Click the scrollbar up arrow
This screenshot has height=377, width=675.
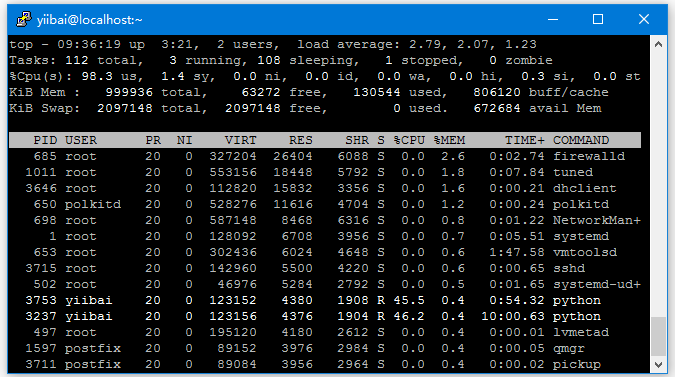click(x=658, y=44)
